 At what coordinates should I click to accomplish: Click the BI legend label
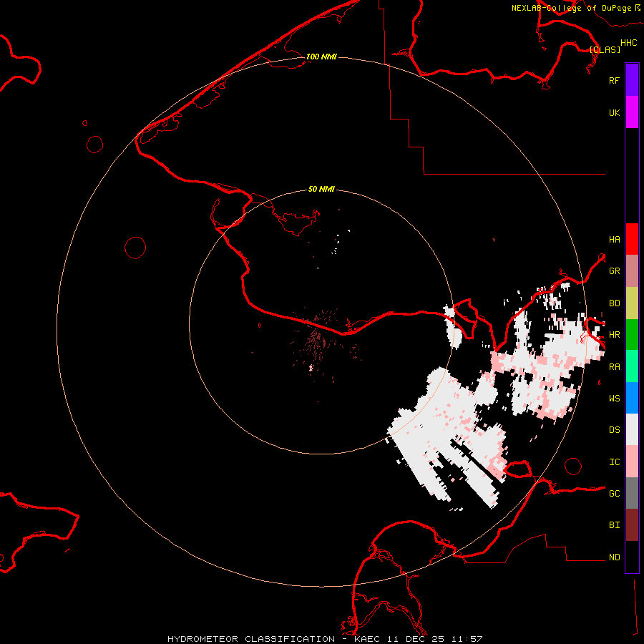pos(614,525)
